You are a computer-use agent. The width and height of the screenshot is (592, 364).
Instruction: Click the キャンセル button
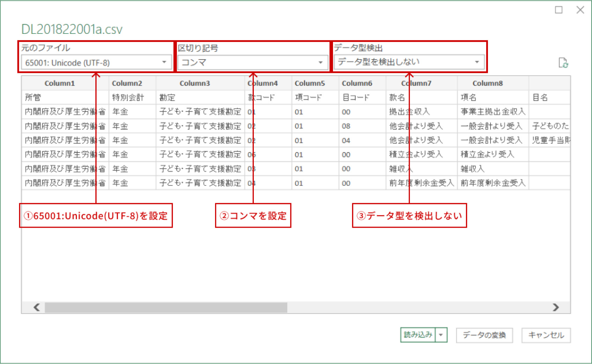[x=546, y=335]
